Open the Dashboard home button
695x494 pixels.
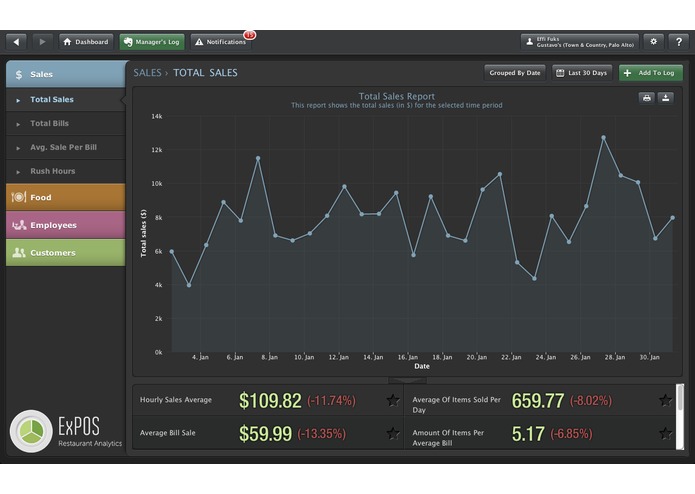click(x=86, y=42)
